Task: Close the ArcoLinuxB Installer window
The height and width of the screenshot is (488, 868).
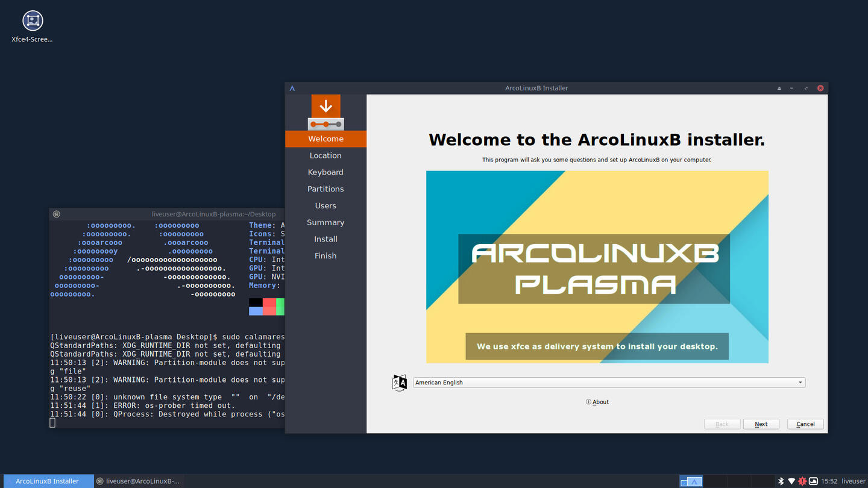Action: tap(820, 88)
